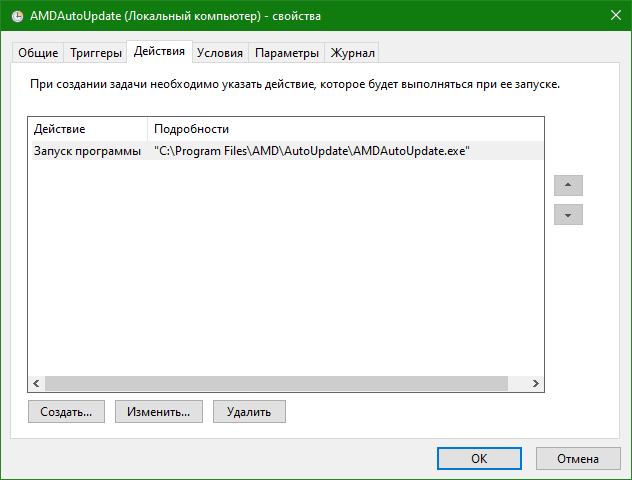The width and height of the screenshot is (632, 480).
Task: Close the AMDAutoUpdate properties window
Action: 615,16
